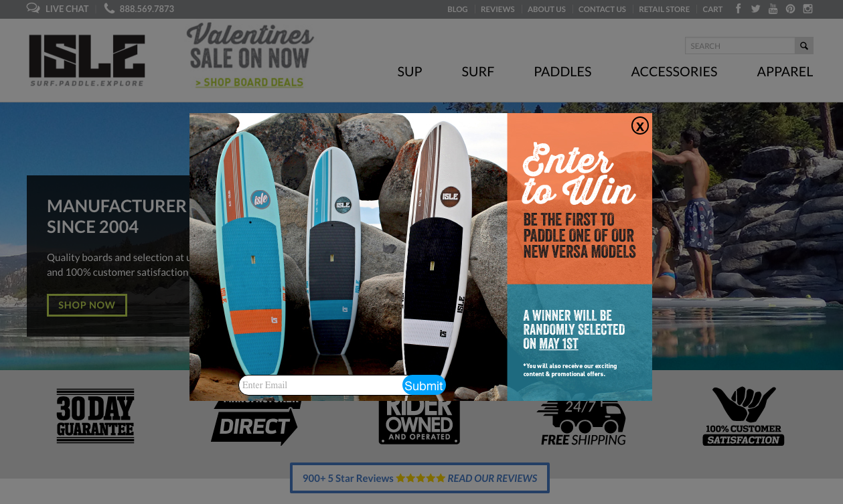Viewport: 843px width, 504px height.
Task: Open the Pinterest social icon
Action: tap(791, 9)
